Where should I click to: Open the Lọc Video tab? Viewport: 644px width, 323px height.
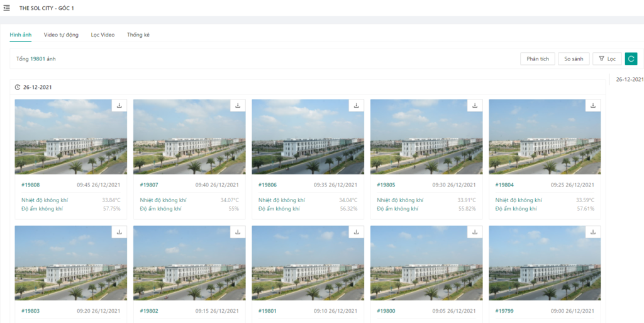pos(103,35)
